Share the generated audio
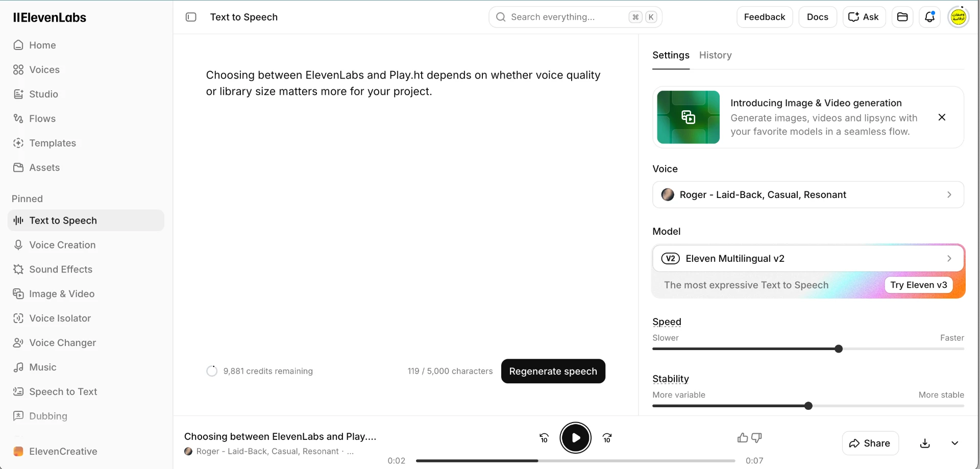This screenshot has height=469, width=980. tap(870, 443)
